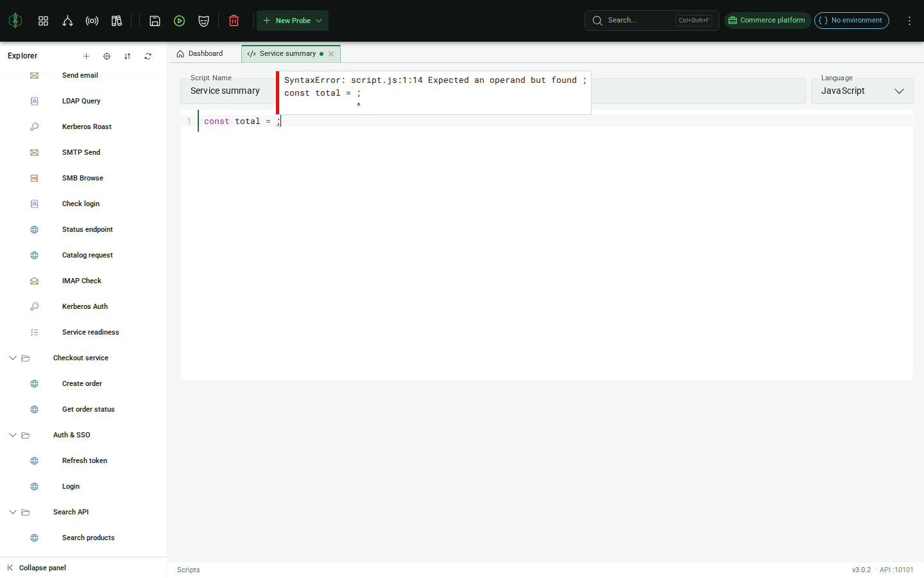
Task: Click the locate target icon in Explorer header
Action: coord(107,56)
